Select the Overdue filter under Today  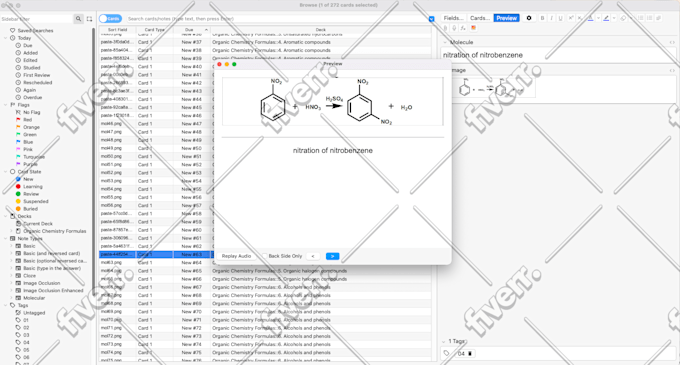(x=33, y=98)
